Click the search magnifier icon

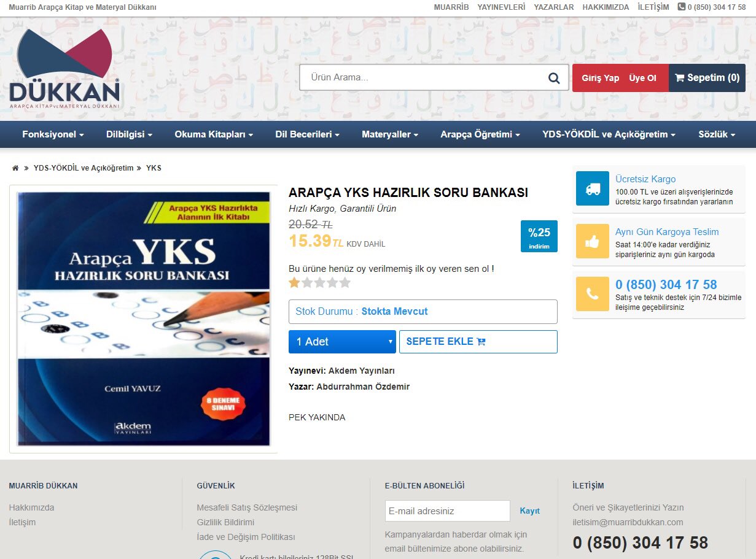click(x=554, y=78)
